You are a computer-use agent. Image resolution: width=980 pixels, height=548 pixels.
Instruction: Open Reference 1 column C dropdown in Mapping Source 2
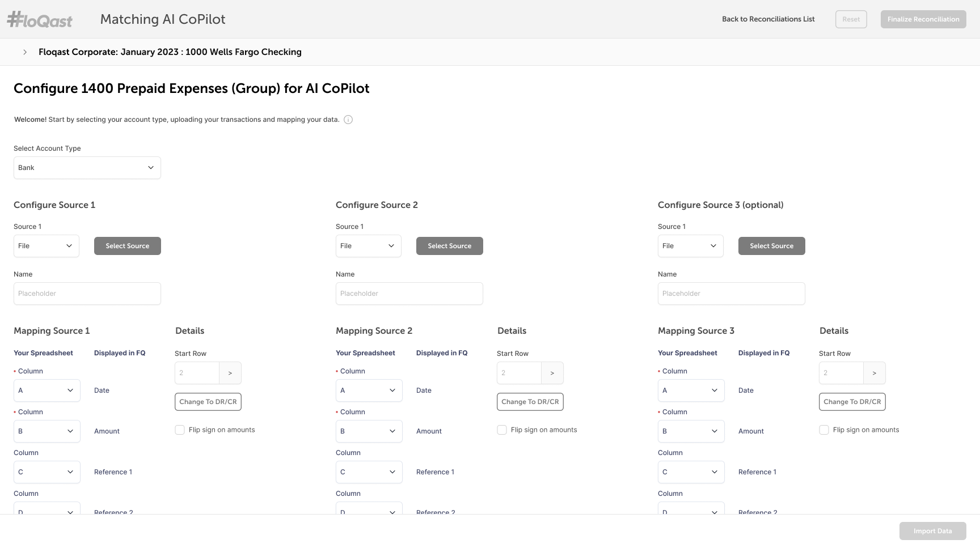tap(369, 472)
